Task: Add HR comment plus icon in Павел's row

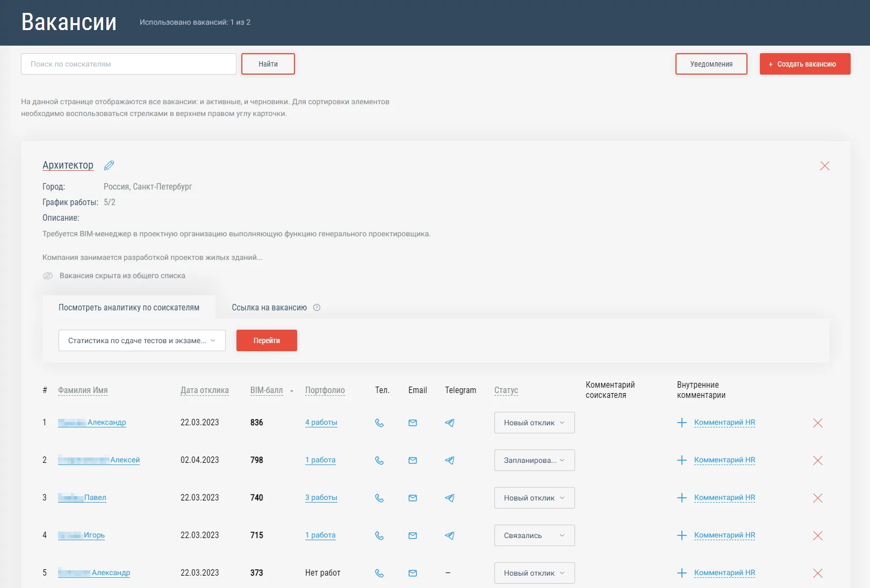Action: [x=682, y=498]
